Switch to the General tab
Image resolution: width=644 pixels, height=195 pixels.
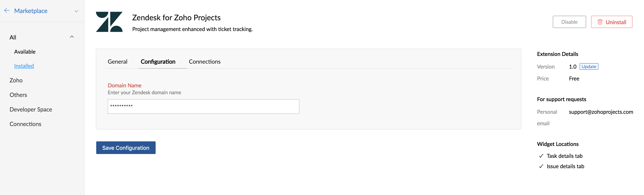pyautogui.click(x=117, y=61)
